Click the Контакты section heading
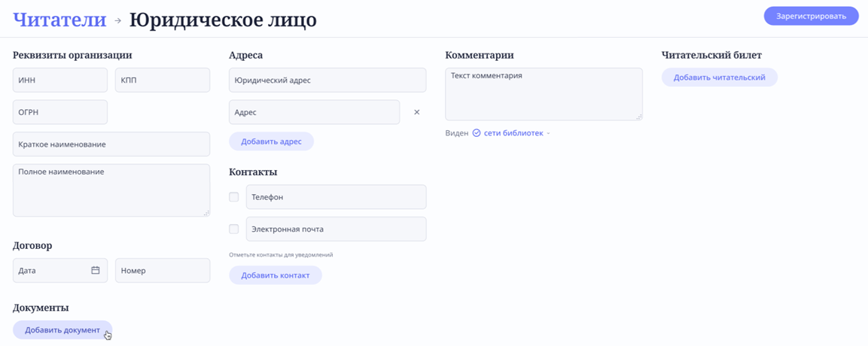The image size is (868, 346). 253,172
